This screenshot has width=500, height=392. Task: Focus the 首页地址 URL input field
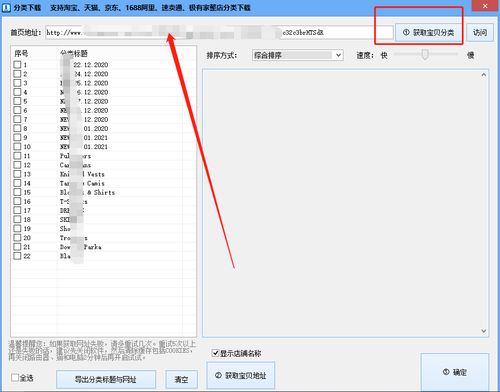tap(219, 33)
